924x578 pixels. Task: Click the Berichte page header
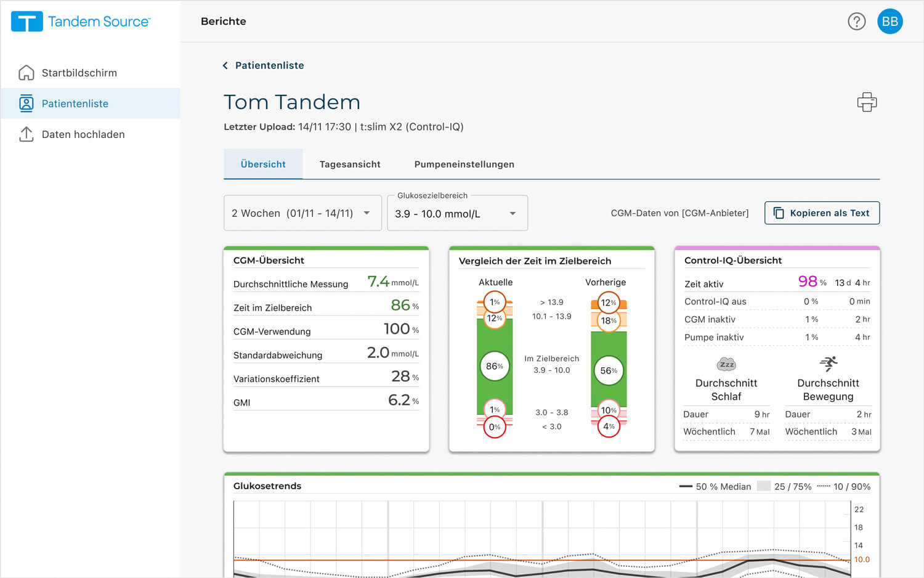point(224,21)
